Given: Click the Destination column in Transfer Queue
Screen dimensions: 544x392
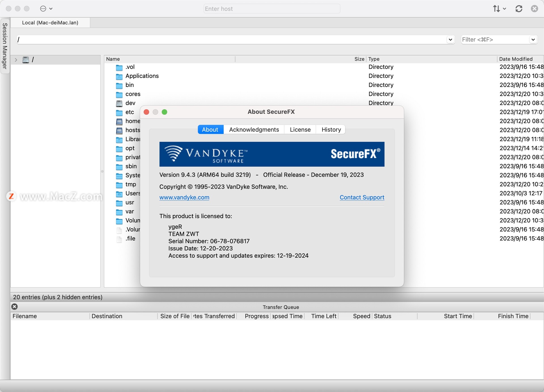Looking at the screenshot, I should (124, 316).
